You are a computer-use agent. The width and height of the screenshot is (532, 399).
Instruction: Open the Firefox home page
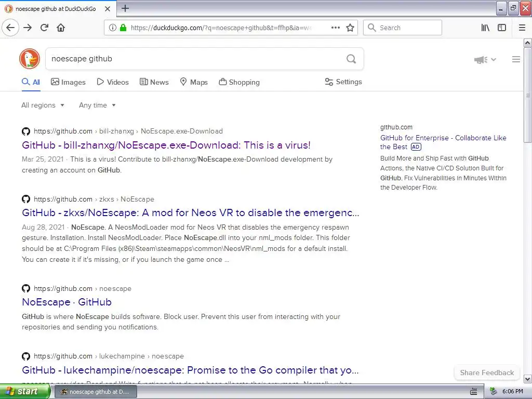coord(61,28)
